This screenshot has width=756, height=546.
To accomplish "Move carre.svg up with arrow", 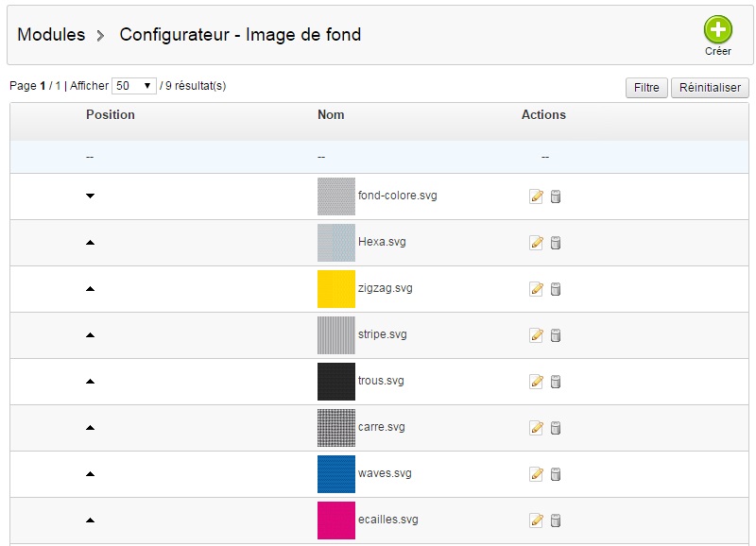I will pyautogui.click(x=90, y=428).
